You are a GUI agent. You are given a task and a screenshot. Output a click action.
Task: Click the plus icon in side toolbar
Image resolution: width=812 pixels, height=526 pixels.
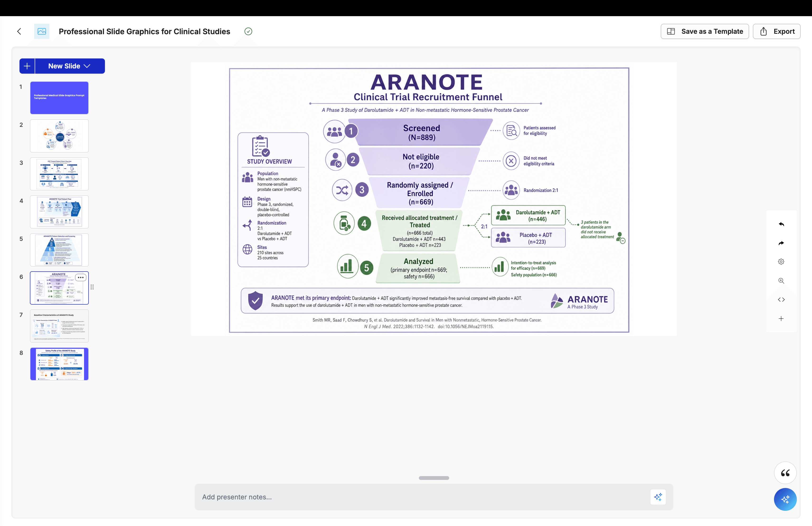(781, 318)
